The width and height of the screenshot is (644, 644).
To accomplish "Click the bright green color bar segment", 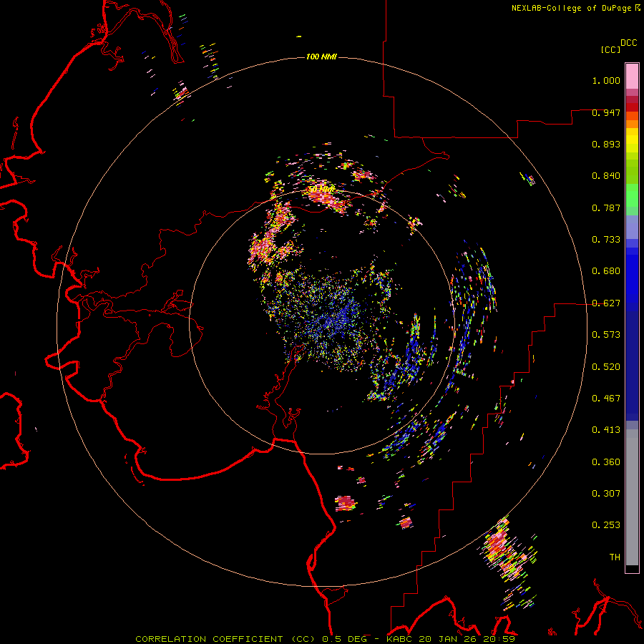I will click(632, 195).
